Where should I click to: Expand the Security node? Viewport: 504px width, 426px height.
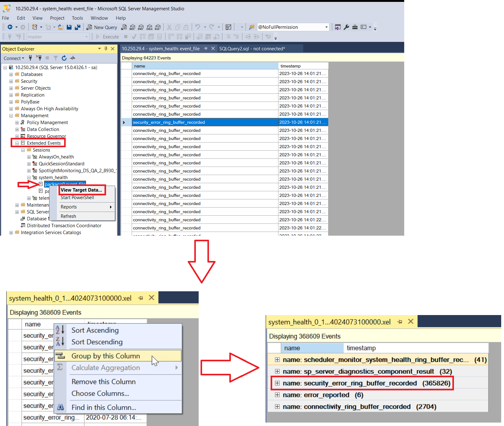point(11,81)
